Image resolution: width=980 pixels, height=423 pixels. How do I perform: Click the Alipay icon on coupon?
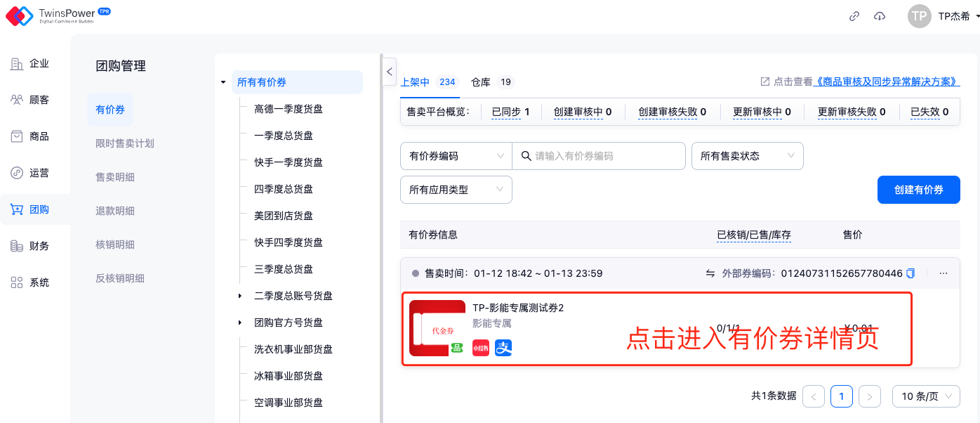coord(503,347)
